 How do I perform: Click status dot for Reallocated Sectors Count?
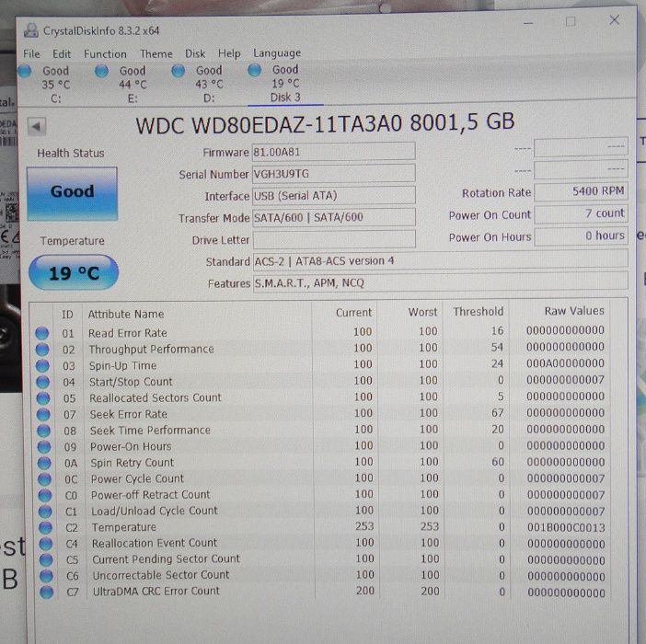coord(43,398)
